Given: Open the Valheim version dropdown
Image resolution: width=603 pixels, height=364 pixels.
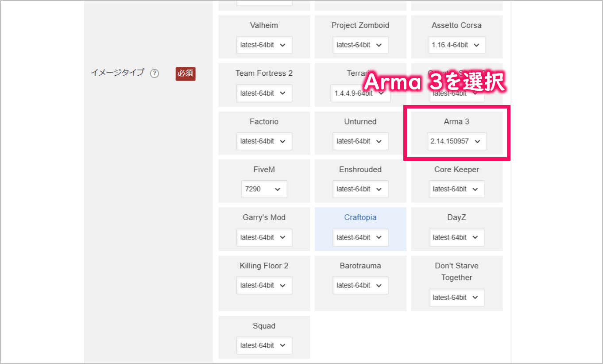Looking at the screenshot, I should [x=264, y=45].
